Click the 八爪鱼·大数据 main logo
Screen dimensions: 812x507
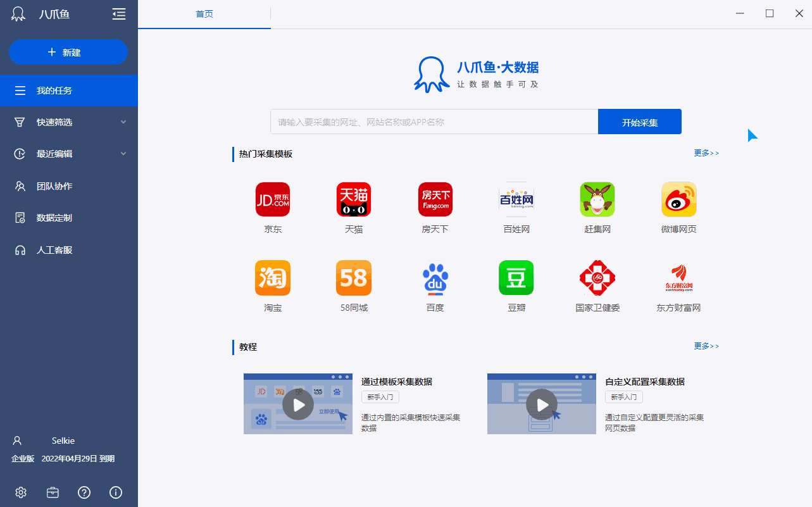coord(477,75)
